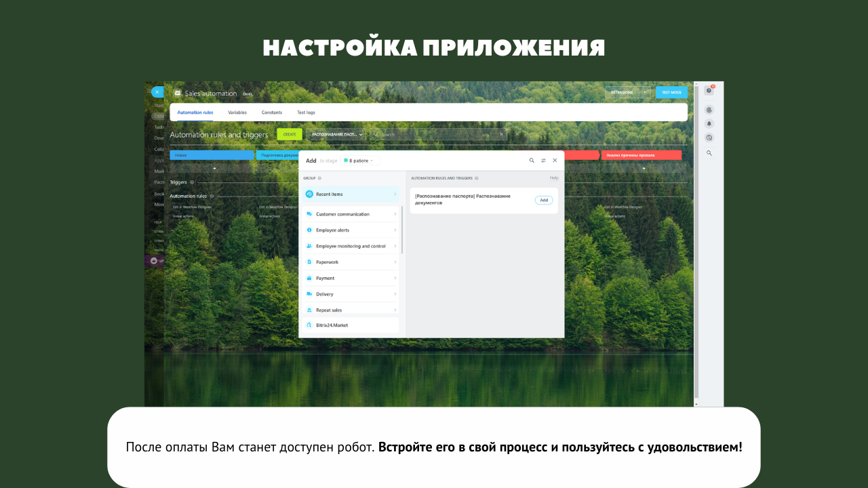The image size is (868, 488).
Task: Click the Payment wallet icon
Action: (309, 278)
